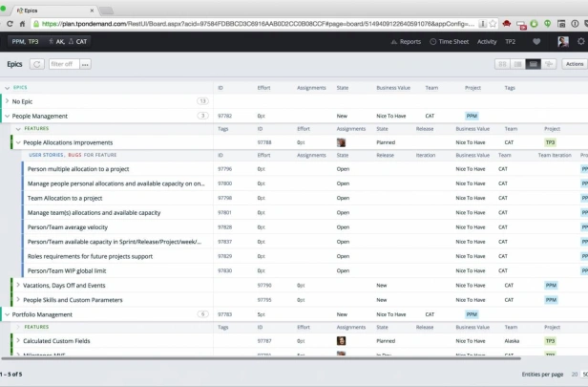This screenshot has height=387, width=588.
Task: Click the Actions button
Action: pyautogui.click(x=575, y=64)
